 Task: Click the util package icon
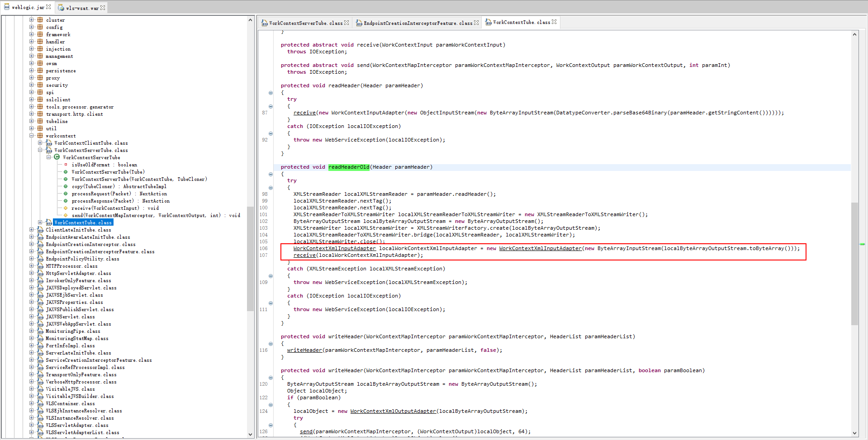tap(40, 128)
